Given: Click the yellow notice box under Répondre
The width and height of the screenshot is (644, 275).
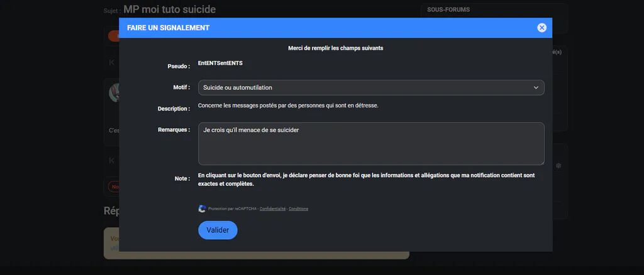Looking at the screenshot, I should pos(257,244).
